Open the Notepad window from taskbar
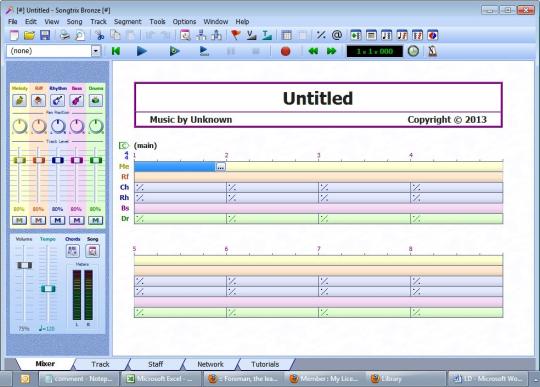540x387 pixels. click(x=79, y=379)
